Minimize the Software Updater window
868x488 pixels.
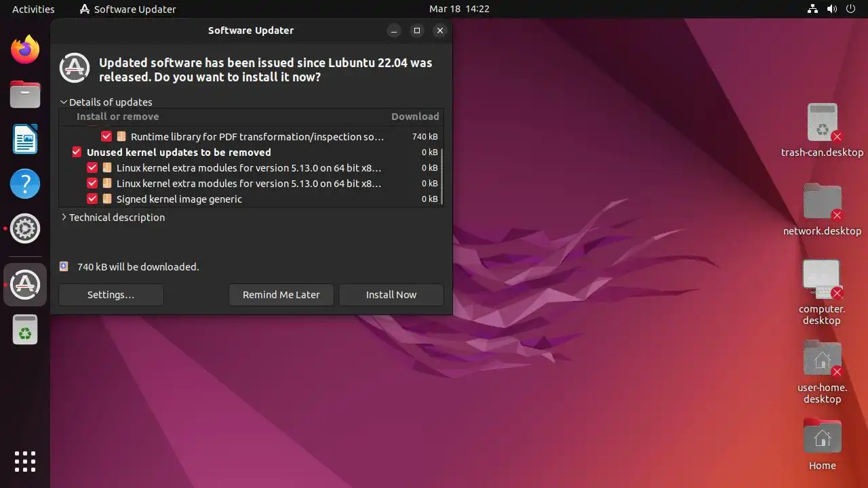(394, 30)
